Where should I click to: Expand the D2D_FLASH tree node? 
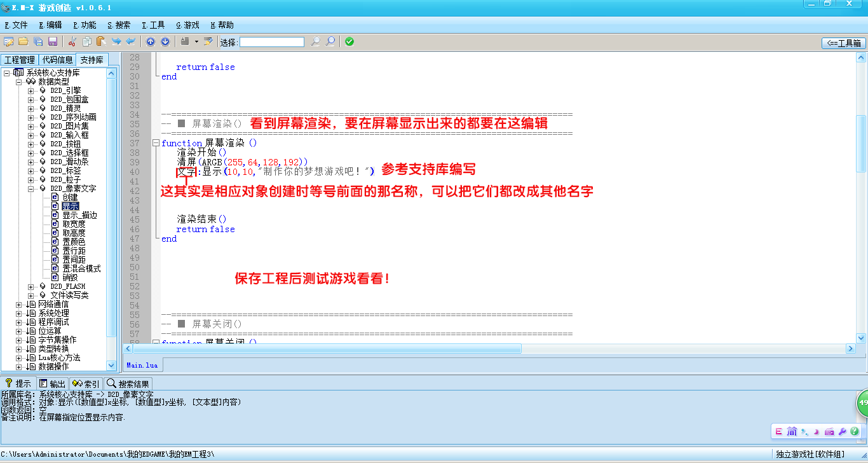coord(31,286)
